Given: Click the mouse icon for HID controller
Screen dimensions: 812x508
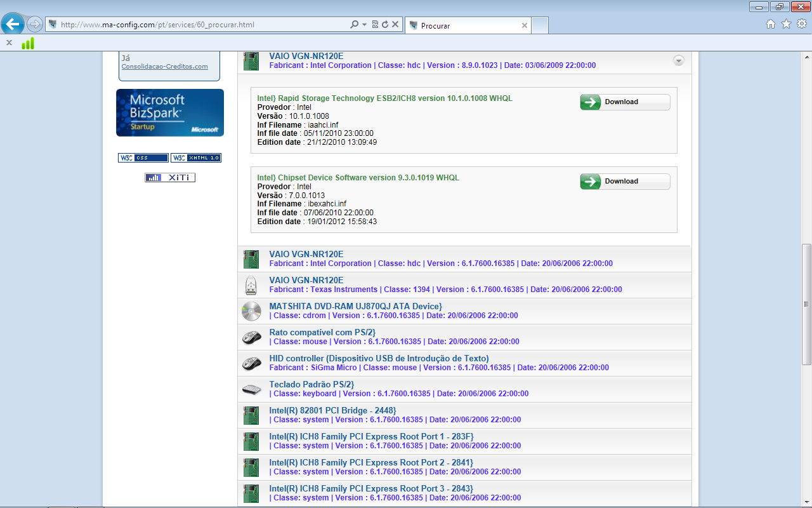Looking at the screenshot, I should (x=251, y=363).
